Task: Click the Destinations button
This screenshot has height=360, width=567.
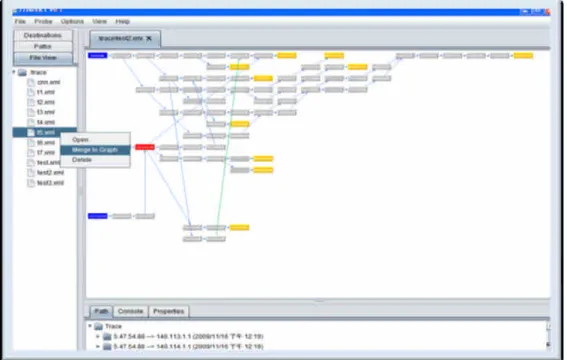Action: [x=43, y=35]
